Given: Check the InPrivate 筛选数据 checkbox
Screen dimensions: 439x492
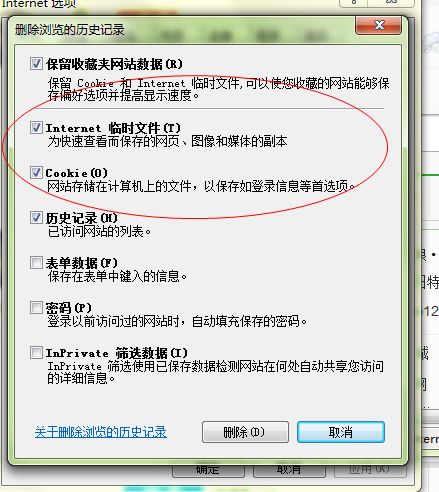Looking at the screenshot, I should pyautogui.click(x=36, y=352).
